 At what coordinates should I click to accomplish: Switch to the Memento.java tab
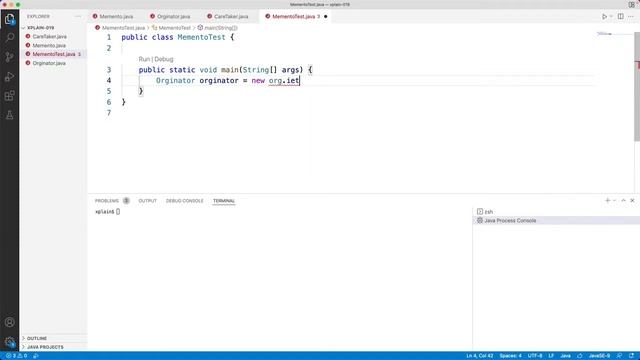click(x=116, y=16)
